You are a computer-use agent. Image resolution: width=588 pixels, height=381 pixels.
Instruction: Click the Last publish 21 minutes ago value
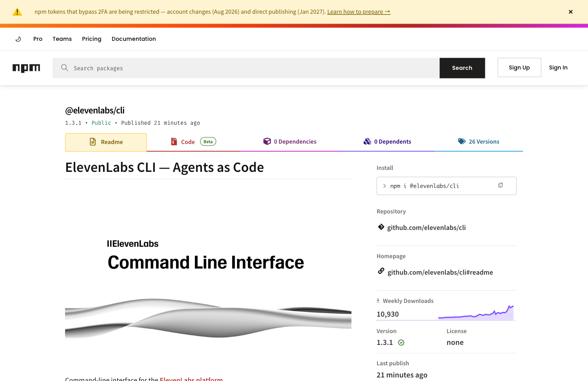tap(402, 375)
